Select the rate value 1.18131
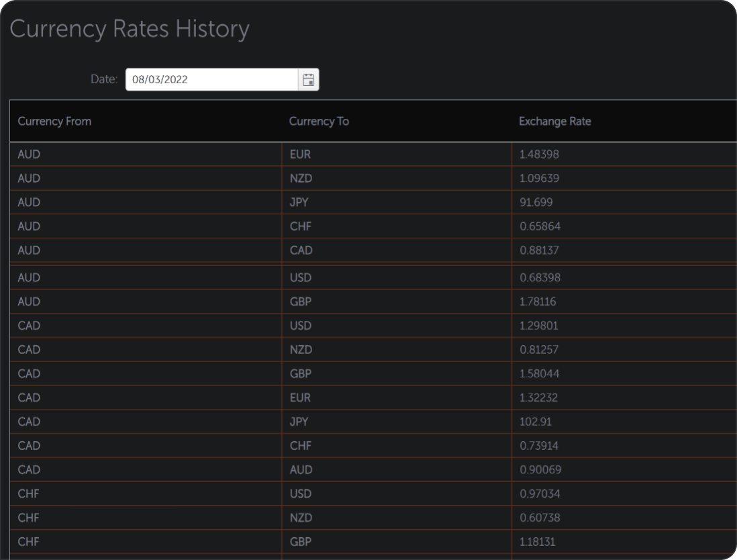This screenshot has width=737, height=560. pos(537,542)
